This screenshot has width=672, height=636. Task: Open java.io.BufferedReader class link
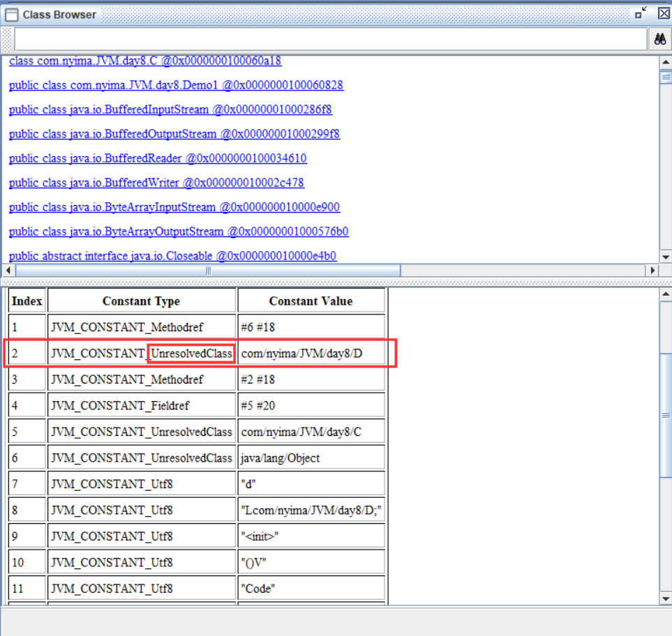click(158, 158)
